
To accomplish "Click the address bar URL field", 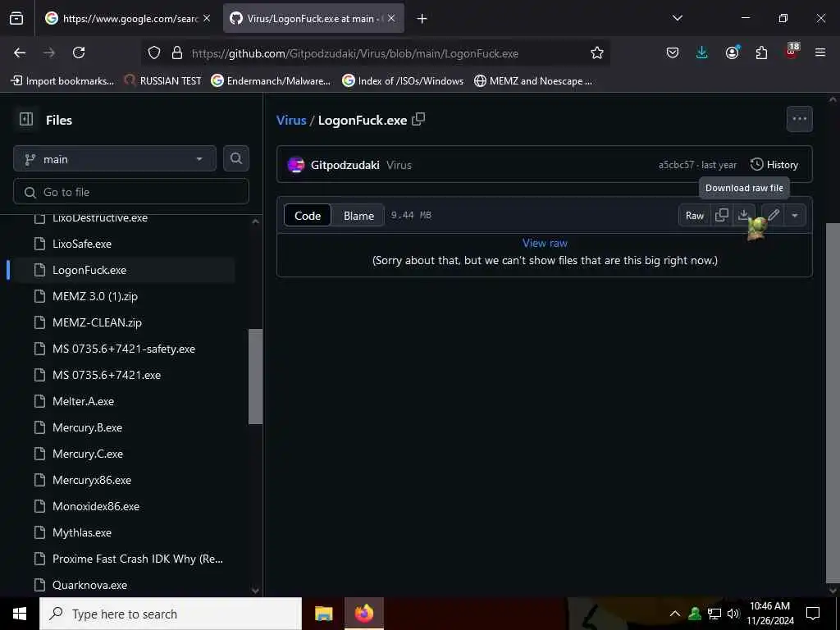I will pyautogui.click(x=354, y=53).
